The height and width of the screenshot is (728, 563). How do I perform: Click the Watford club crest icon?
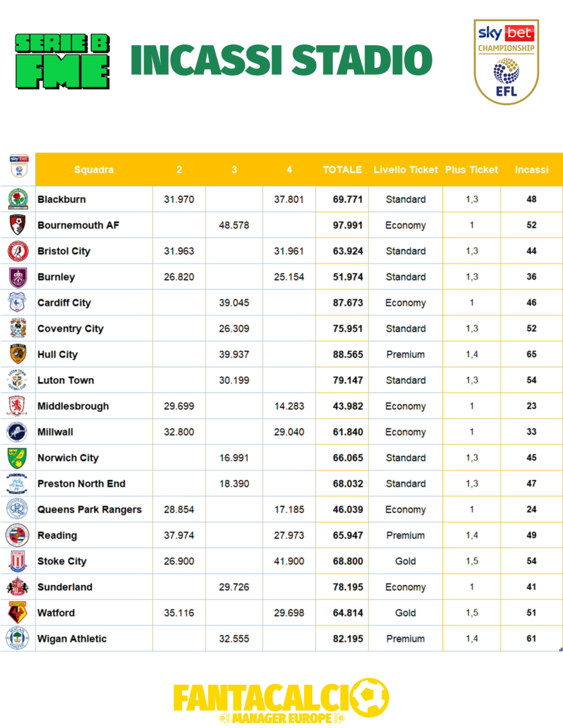point(18,613)
